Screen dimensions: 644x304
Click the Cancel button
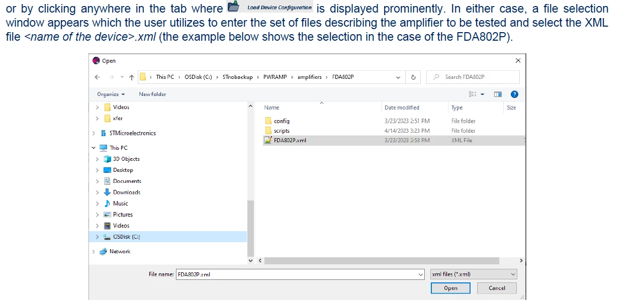pos(497,288)
